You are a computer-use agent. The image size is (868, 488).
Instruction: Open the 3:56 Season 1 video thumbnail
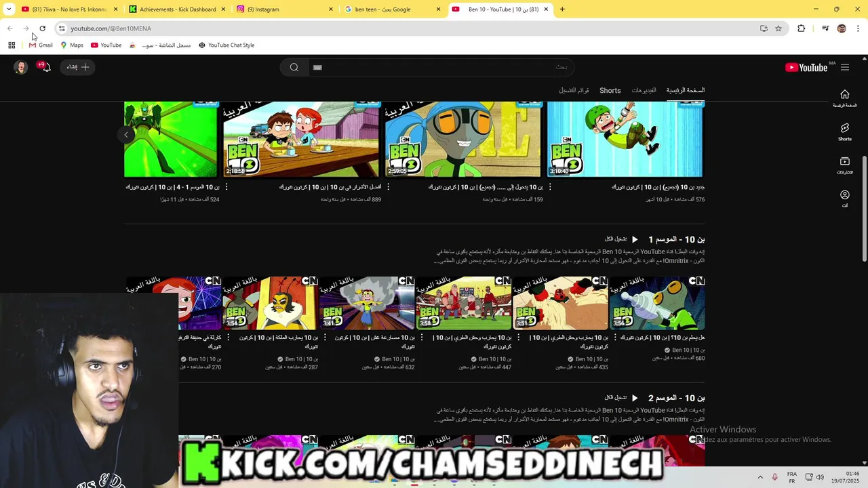pyautogui.click(x=657, y=303)
